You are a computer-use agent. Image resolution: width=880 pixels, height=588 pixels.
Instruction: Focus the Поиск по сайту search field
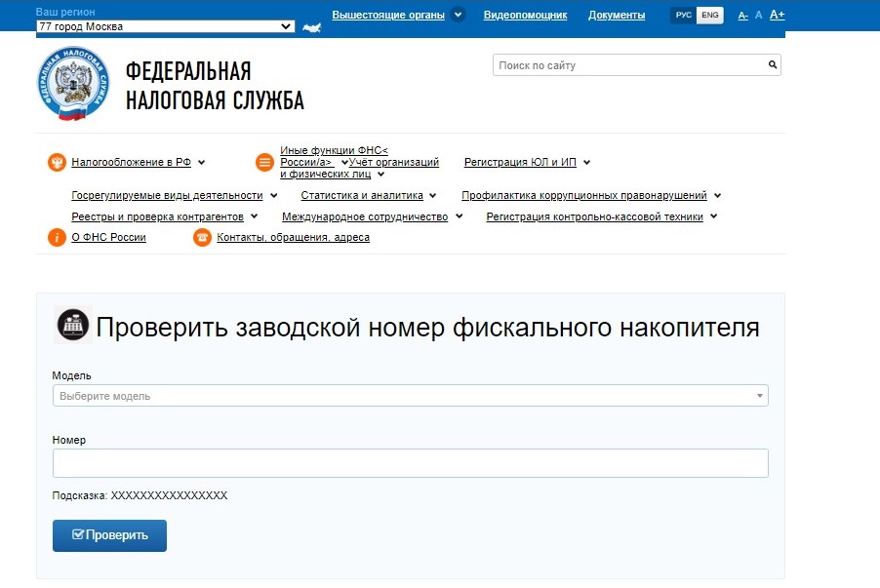point(636,65)
